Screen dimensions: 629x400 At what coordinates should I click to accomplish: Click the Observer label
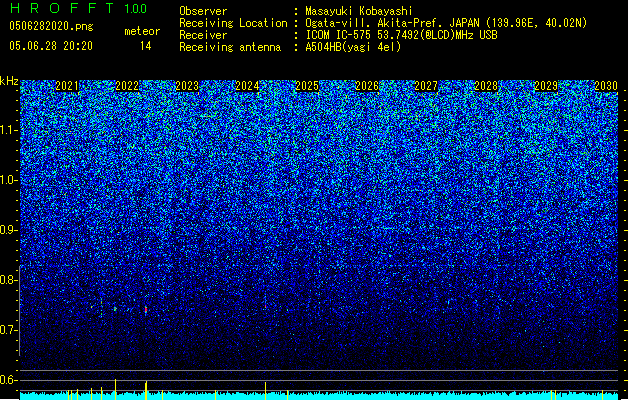(203, 11)
